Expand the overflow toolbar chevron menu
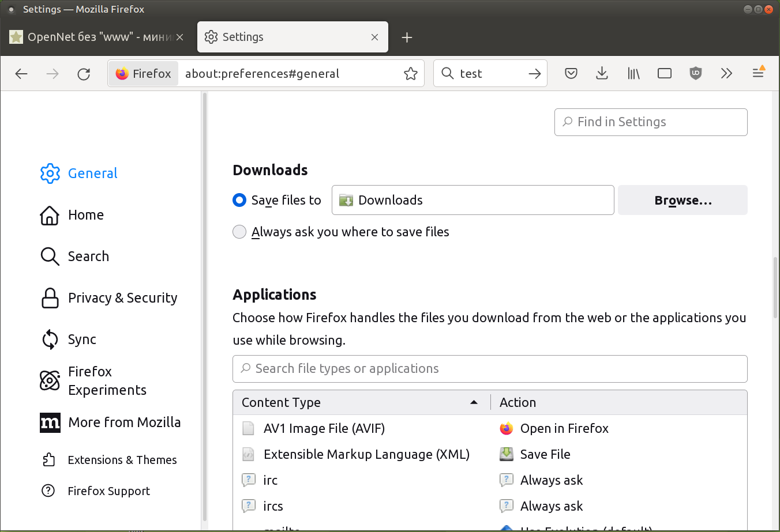Screen dimensions: 780x532 726,73
